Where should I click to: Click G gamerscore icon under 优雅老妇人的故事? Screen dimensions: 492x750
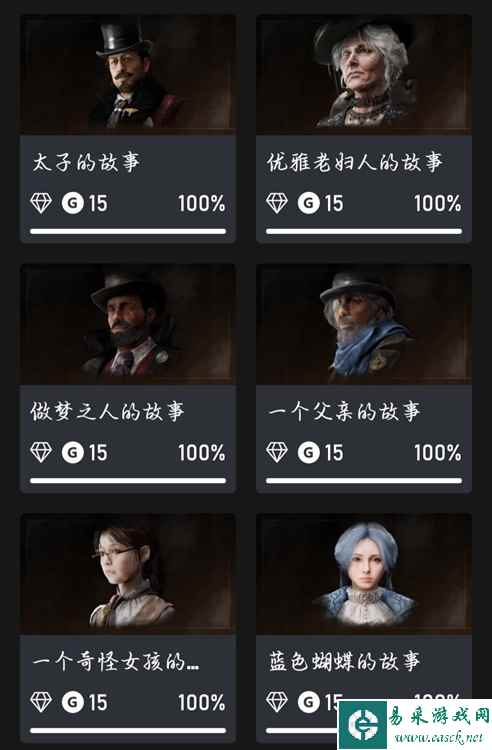click(x=308, y=203)
